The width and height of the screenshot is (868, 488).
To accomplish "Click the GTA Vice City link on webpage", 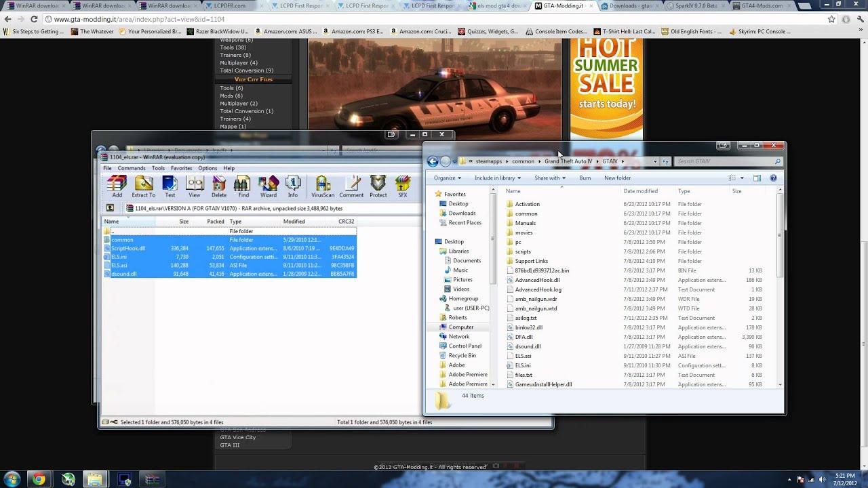I will pos(237,438).
